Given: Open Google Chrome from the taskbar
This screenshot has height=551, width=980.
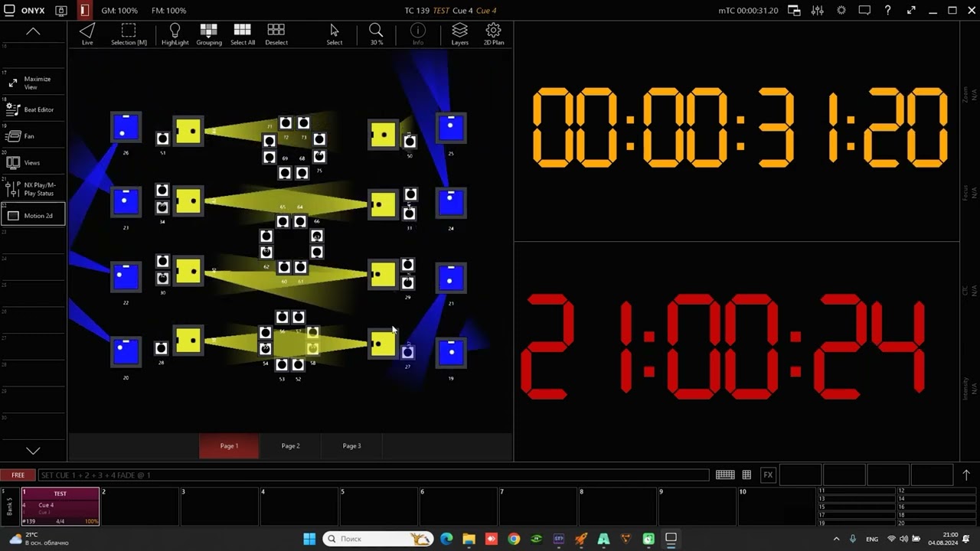Looking at the screenshot, I should tap(514, 539).
